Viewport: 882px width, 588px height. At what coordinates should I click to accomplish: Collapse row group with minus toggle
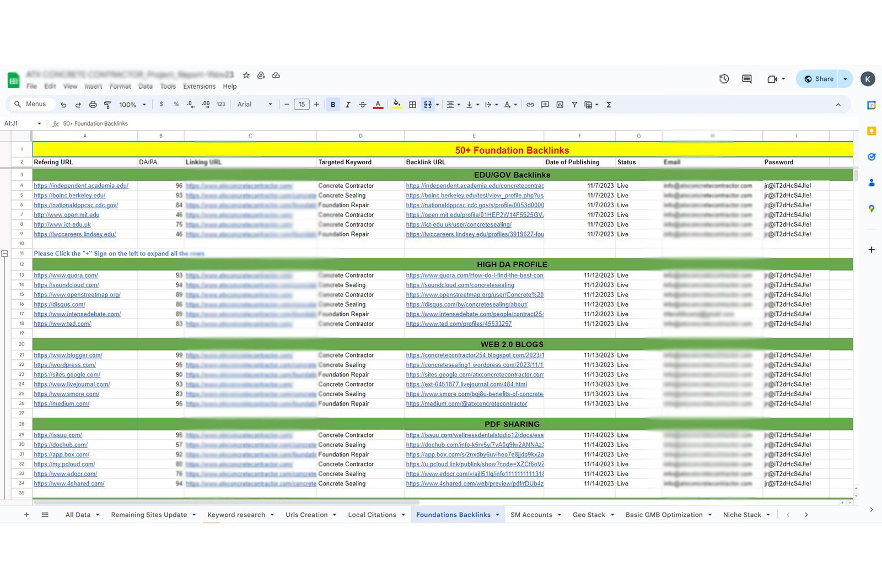(4, 253)
